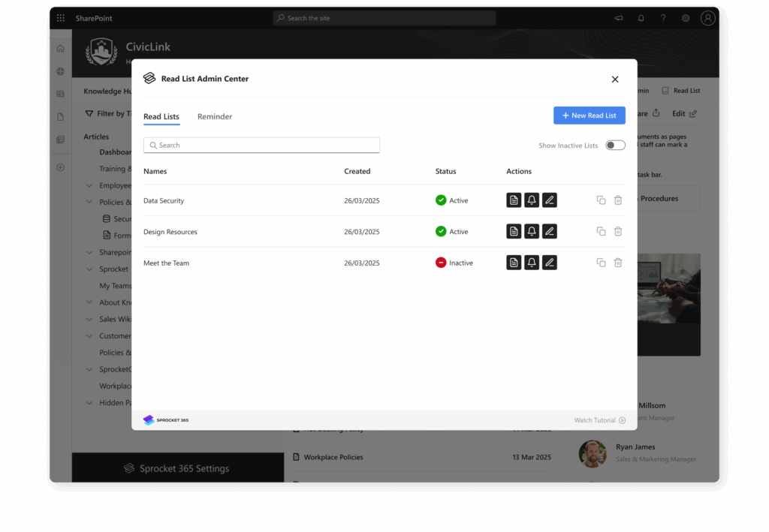Click the Inactive status of Meet the Team
Image resolution: width=769 pixels, height=532 pixels.
tap(454, 263)
